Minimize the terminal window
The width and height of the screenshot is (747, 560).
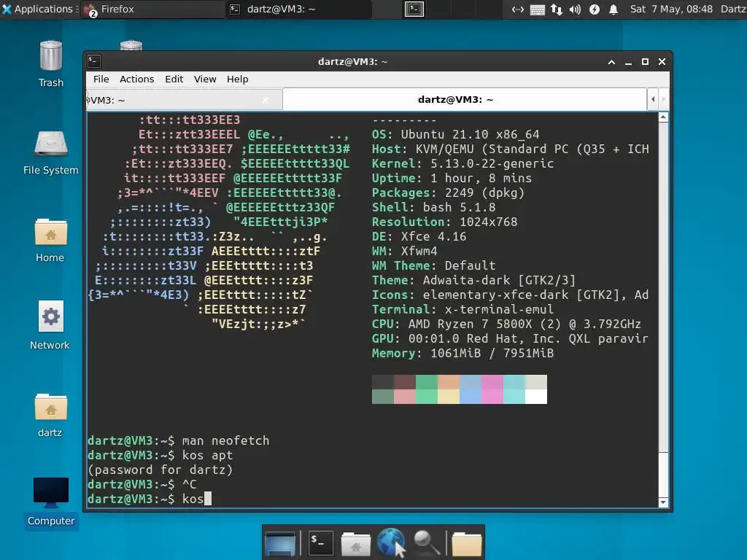[x=628, y=62]
